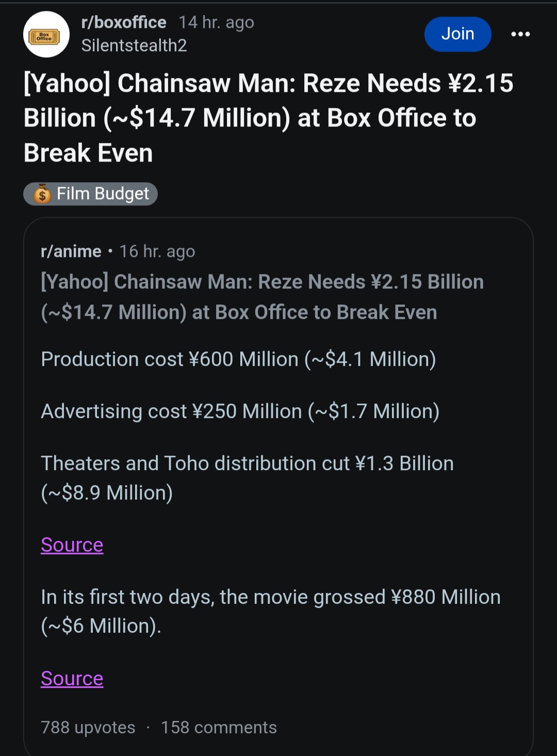View user Silentstealth2's profile
The height and width of the screenshot is (756, 557).
tap(134, 45)
